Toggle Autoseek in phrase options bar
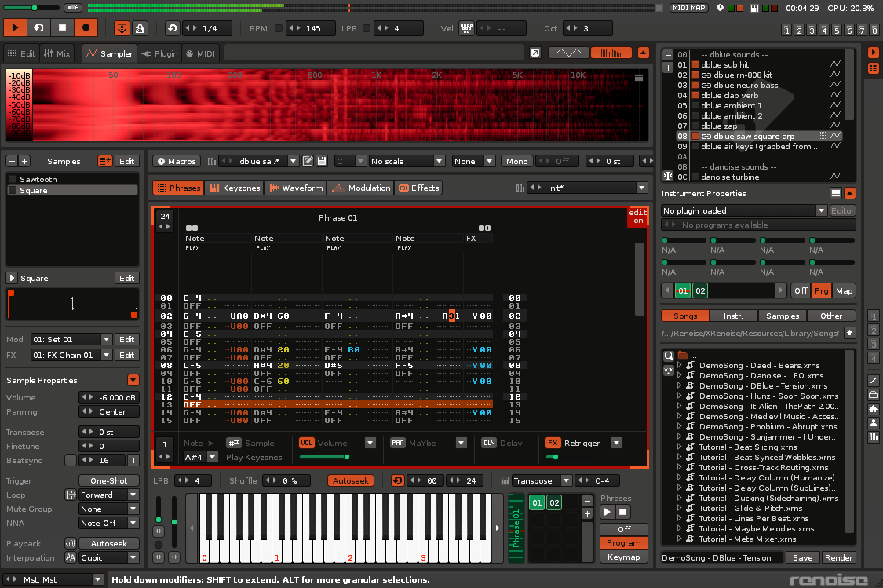This screenshot has height=588, width=883. (x=350, y=480)
